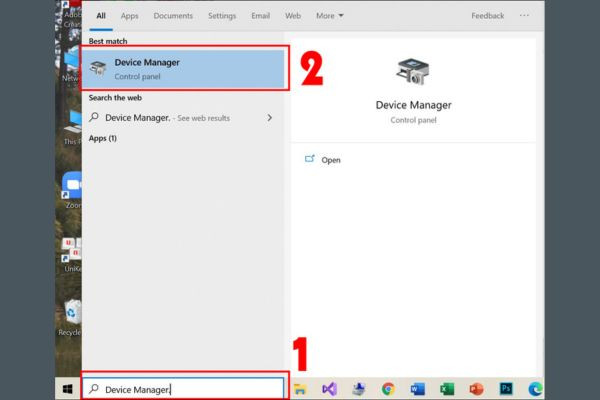The image size is (600, 400).
Task: Open PowerPoint from the taskbar
Action: [476, 389]
